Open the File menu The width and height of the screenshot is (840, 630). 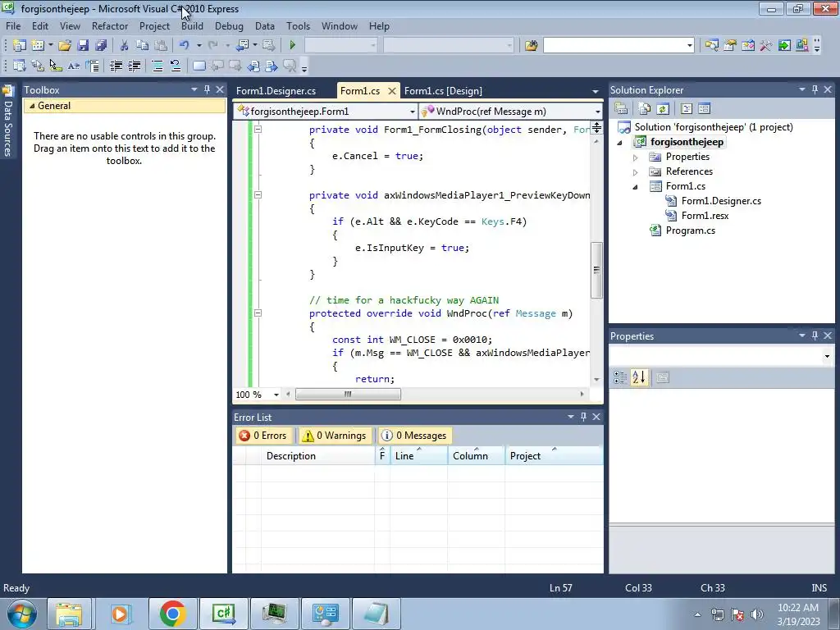13,26
